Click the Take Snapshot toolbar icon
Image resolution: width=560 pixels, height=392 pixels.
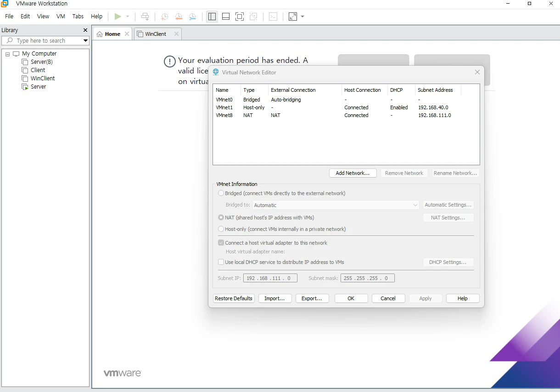pyautogui.click(x=164, y=17)
